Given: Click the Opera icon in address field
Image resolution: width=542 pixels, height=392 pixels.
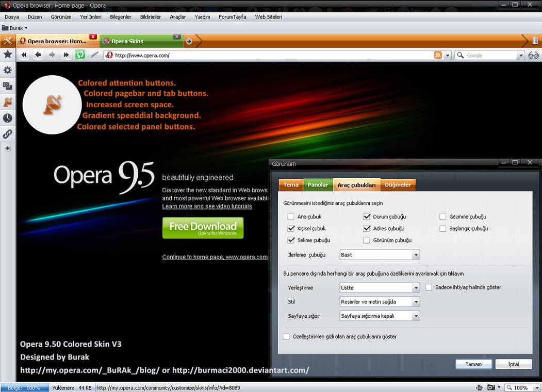Looking at the screenshot, I should [x=109, y=55].
